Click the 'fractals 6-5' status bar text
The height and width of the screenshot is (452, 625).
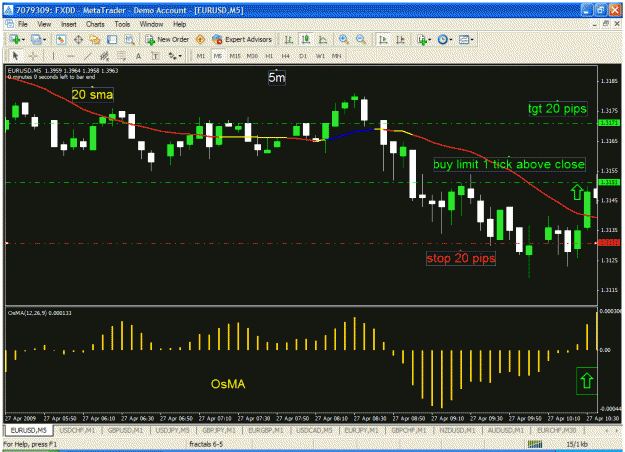click(x=206, y=444)
